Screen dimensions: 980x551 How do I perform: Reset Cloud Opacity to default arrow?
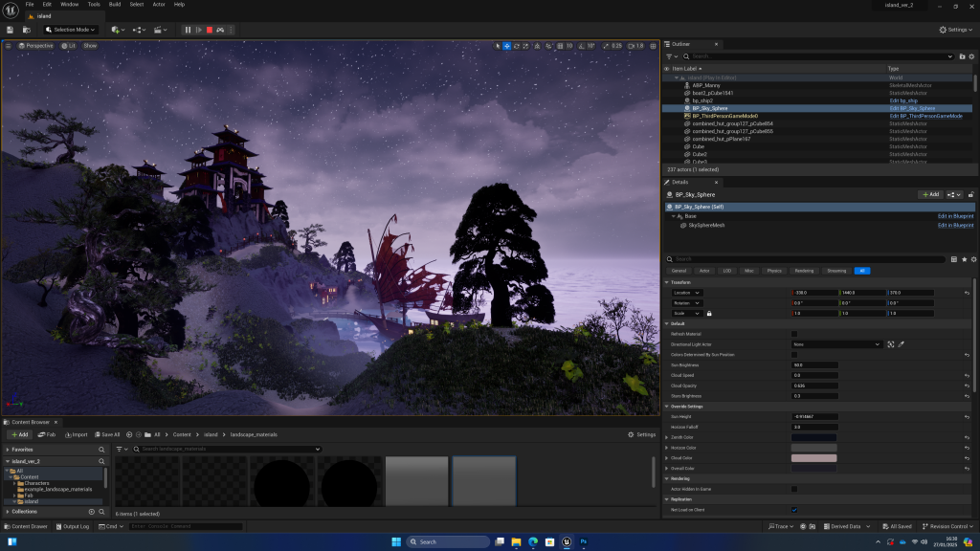pyautogui.click(x=967, y=386)
